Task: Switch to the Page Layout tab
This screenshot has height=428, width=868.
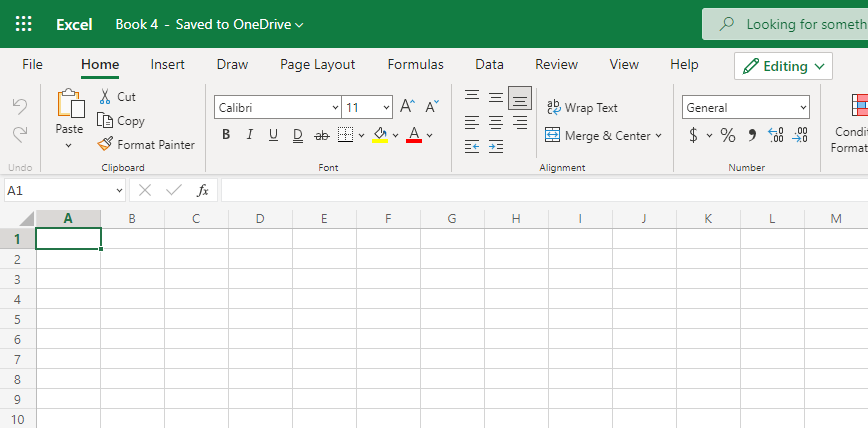Action: tap(317, 65)
